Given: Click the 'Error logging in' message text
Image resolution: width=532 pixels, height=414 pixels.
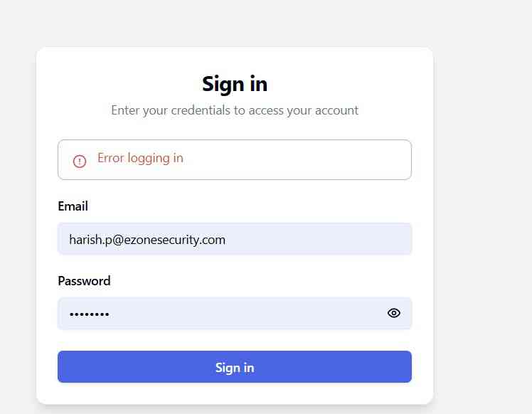Looking at the screenshot, I should coord(140,158).
